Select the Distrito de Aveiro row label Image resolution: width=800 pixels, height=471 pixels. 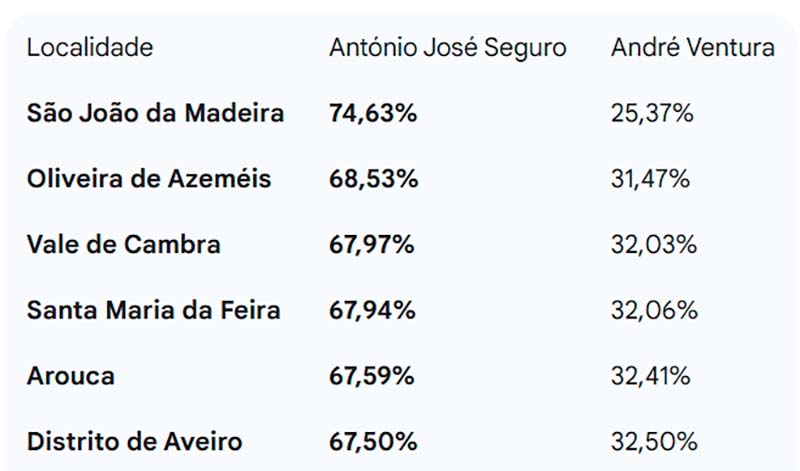[134, 441]
